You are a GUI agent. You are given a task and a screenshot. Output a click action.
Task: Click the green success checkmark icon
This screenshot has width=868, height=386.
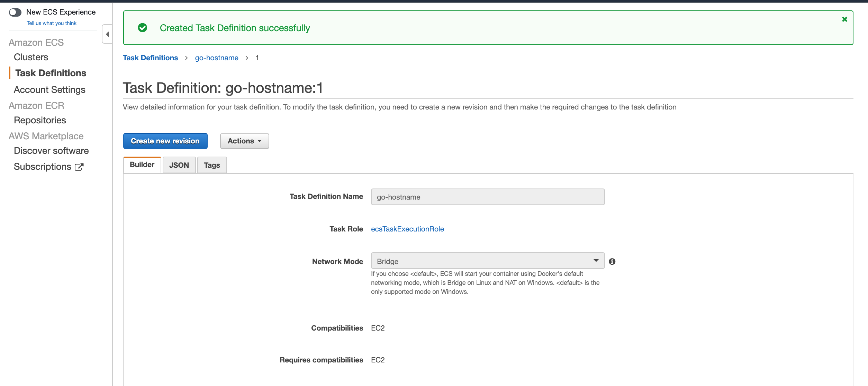click(143, 28)
